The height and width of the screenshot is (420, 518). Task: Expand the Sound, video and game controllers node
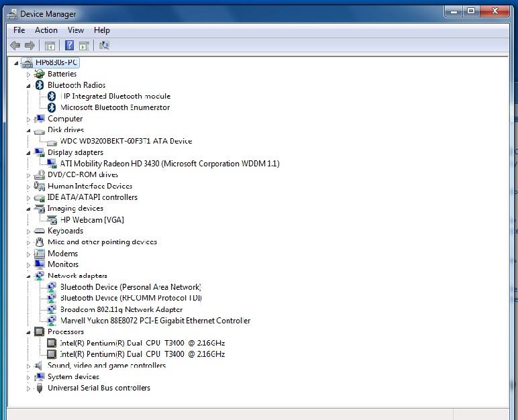tap(29, 366)
